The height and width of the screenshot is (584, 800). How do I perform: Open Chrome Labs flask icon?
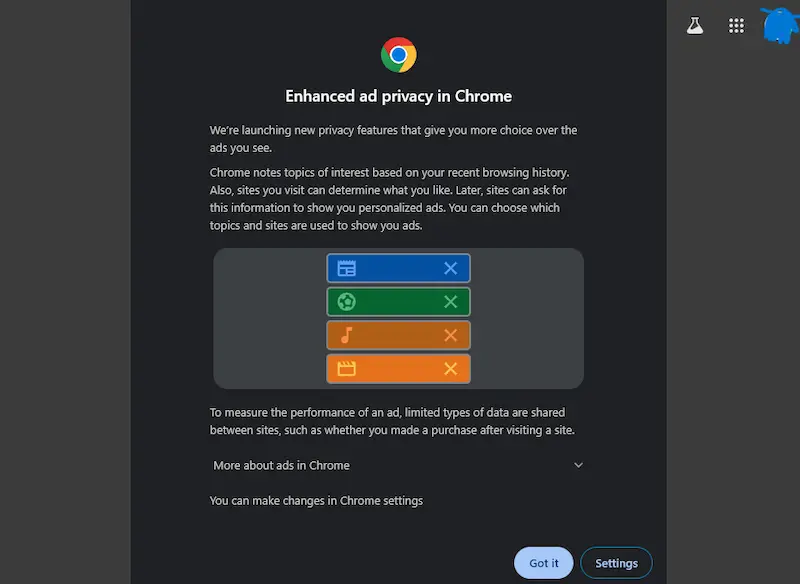[695, 26]
